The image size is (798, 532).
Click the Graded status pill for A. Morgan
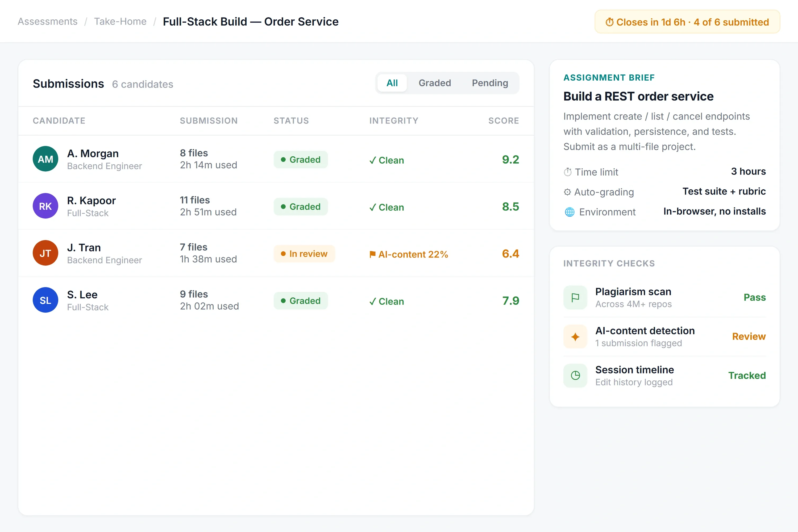(x=301, y=159)
